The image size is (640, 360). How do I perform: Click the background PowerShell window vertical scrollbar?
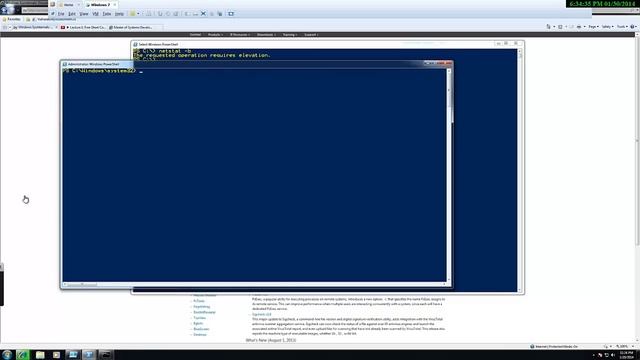tap(520, 170)
